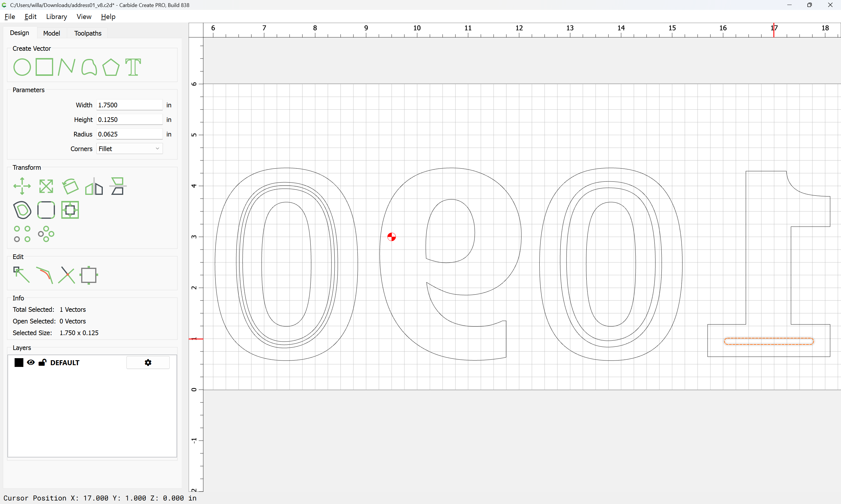Viewport: 841px width, 504px height.
Task: Click the Width input field
Action: (x=129, y=105)
